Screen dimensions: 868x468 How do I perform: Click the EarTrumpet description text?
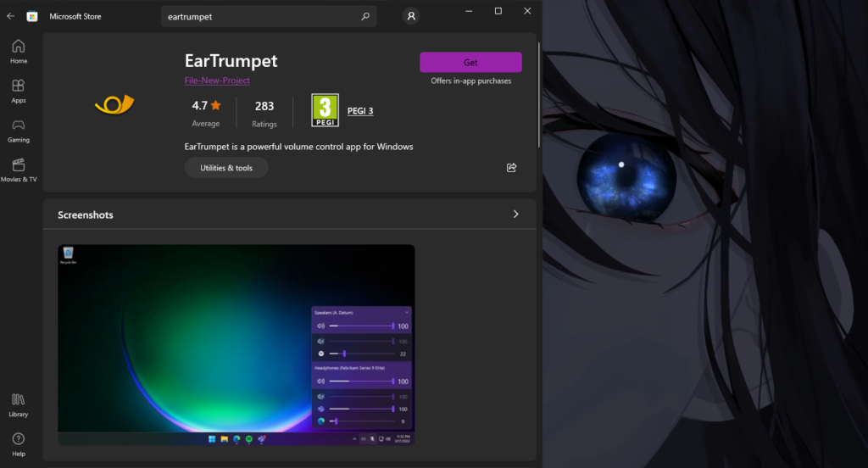click(x=299, y=147)
